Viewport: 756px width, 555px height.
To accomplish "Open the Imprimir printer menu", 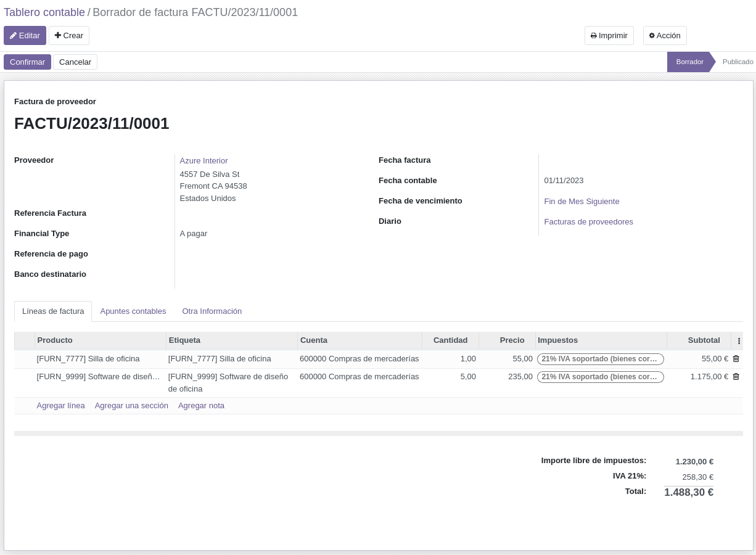I will [609, 35].
